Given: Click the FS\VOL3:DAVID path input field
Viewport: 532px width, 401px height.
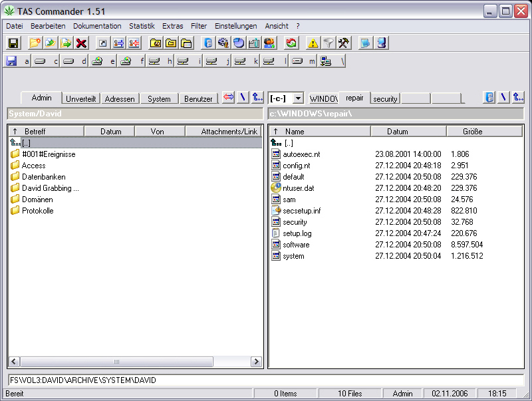Looking at the screenshot, I should click(266, 380).
